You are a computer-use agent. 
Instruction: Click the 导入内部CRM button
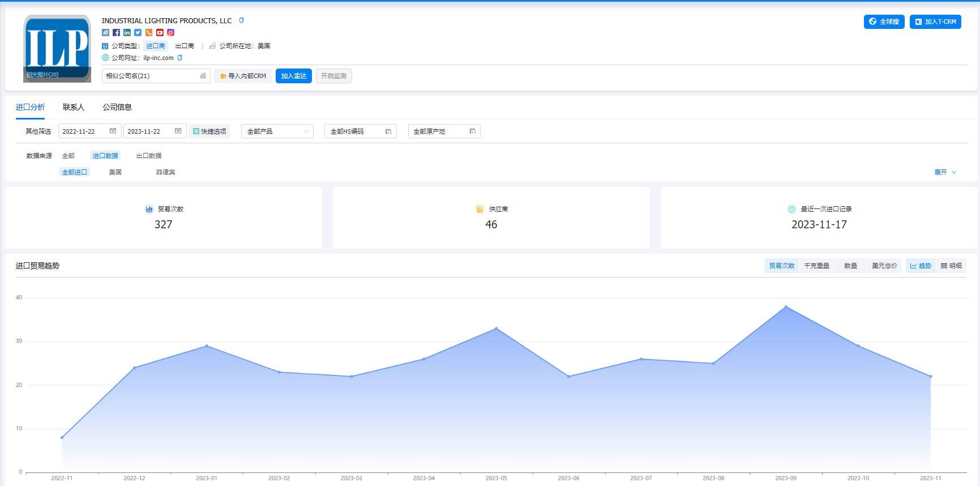point(243,76)
